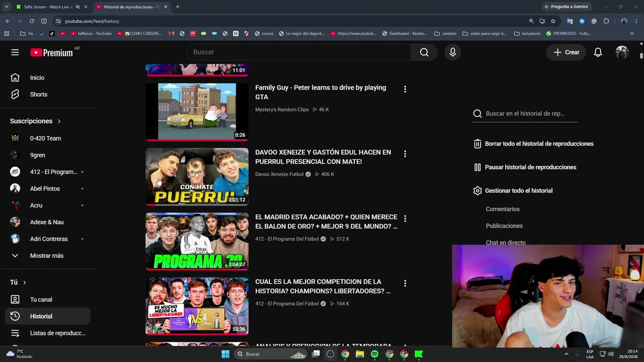Open the Davoo Xeneize Puerrul video thumbnail
This screenshot has width=644, height=362.
[x=197, y=176]
